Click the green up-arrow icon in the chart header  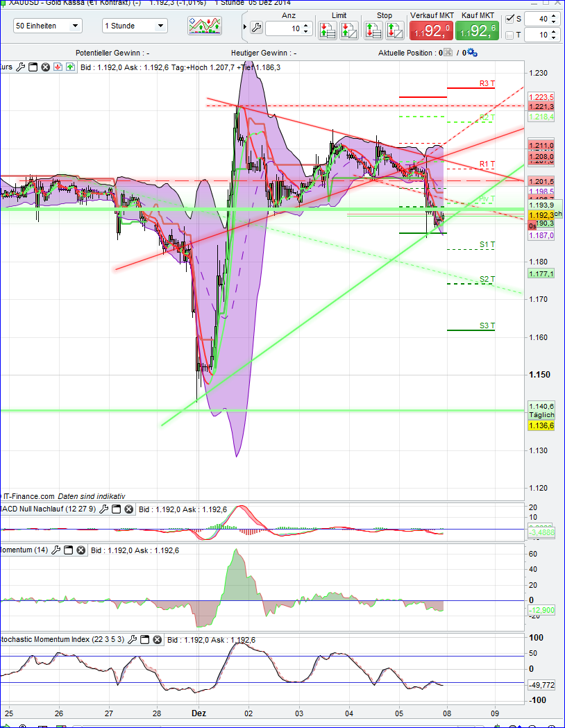(71, 67)
